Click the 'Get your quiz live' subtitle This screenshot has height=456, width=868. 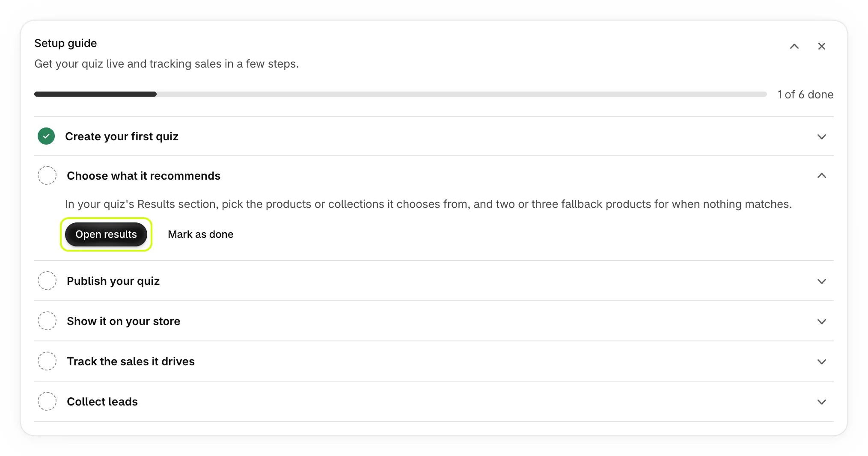click(166, 64)
